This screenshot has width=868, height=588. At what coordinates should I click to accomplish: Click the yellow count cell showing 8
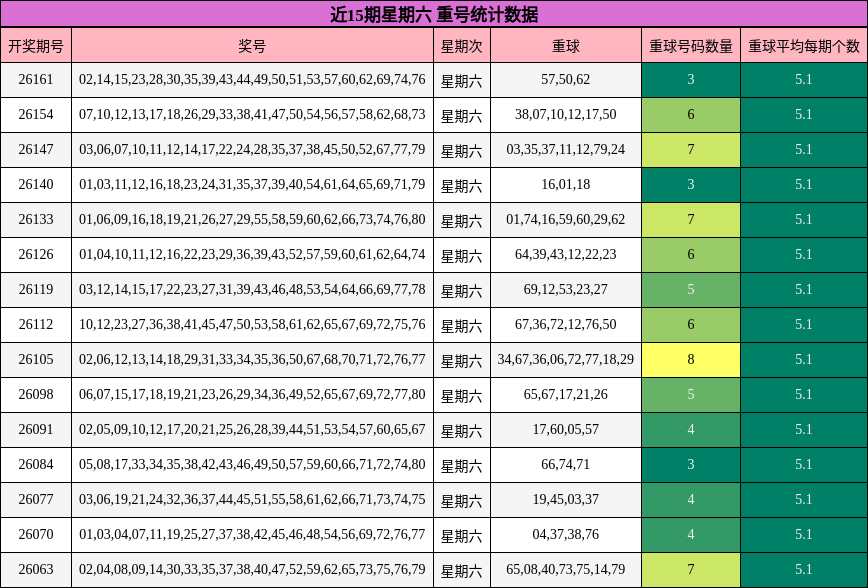(x=691, y=360)
